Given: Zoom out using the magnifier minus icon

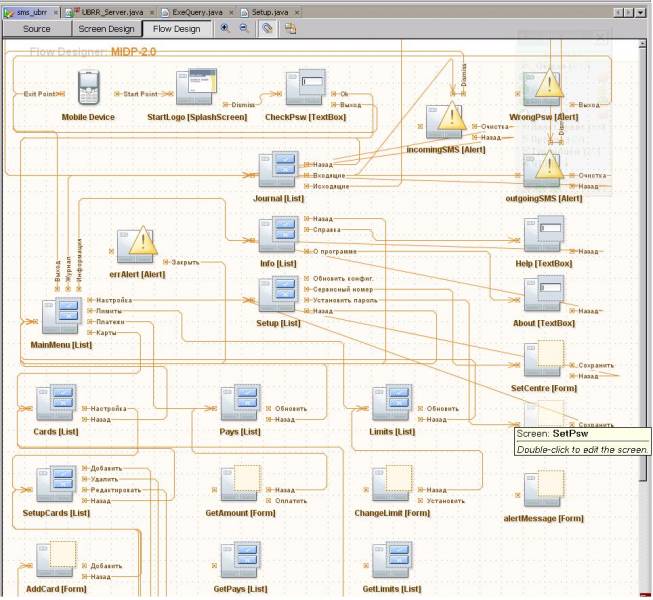Looking at the screenshot, I should point(244,28).
